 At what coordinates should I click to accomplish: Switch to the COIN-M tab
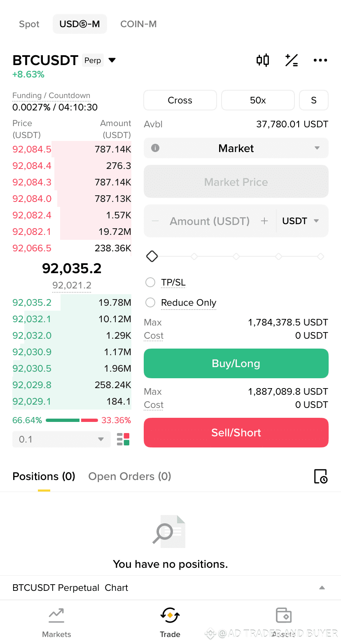point(138,24)
